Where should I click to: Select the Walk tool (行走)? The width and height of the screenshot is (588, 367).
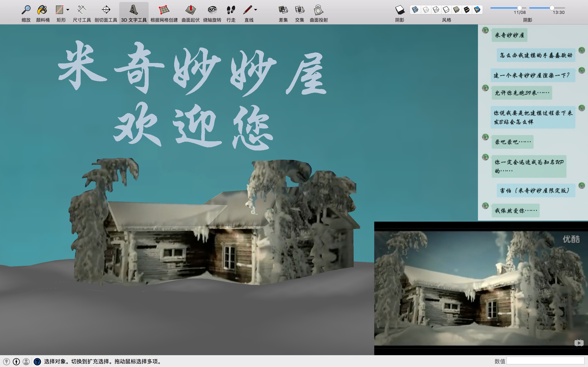[x=231, y=10]
